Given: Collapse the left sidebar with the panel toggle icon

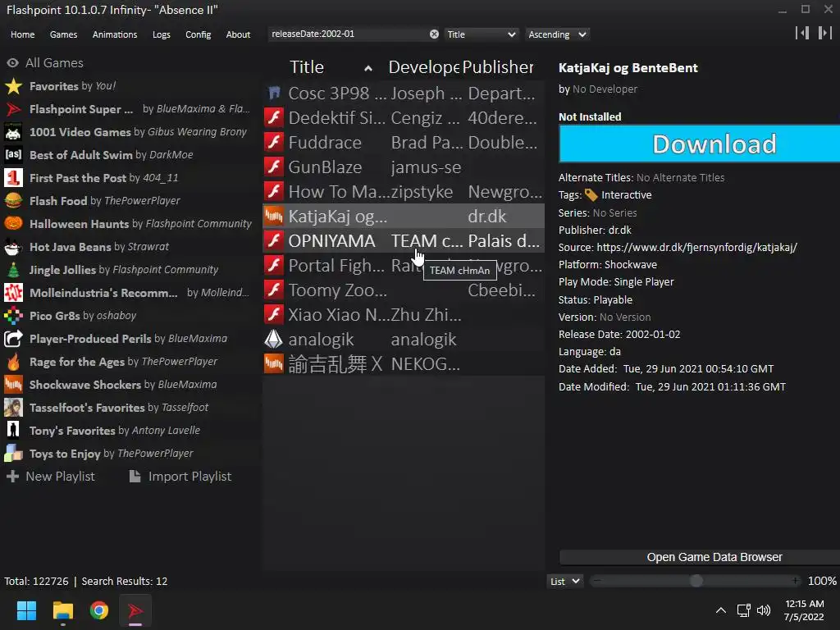Looking at the screenshot, I should coord(802,33).
